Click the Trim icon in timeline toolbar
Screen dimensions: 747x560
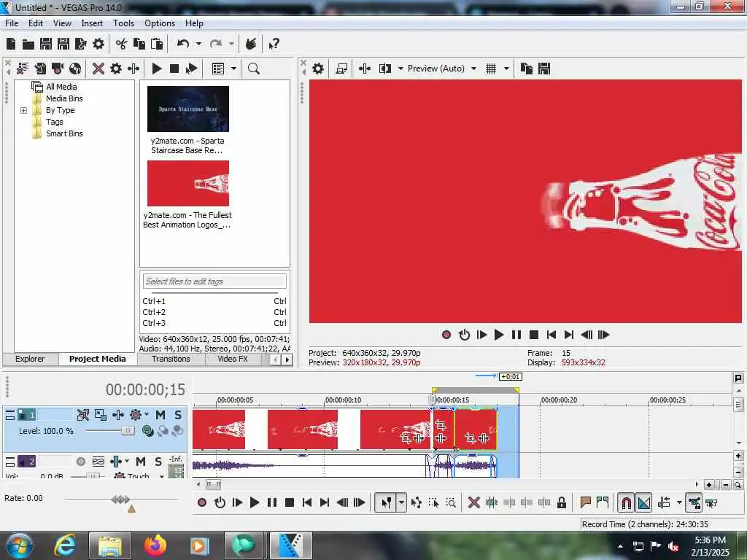pyautogui.click(x=491, y=502)
